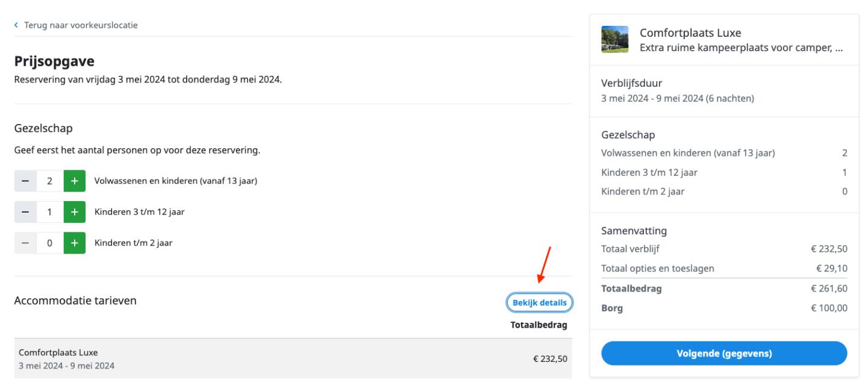868x386 pixels.
Task: Go back via 'Terug naar voorkeurslocatie' link
Action: (x=81, y=25)
